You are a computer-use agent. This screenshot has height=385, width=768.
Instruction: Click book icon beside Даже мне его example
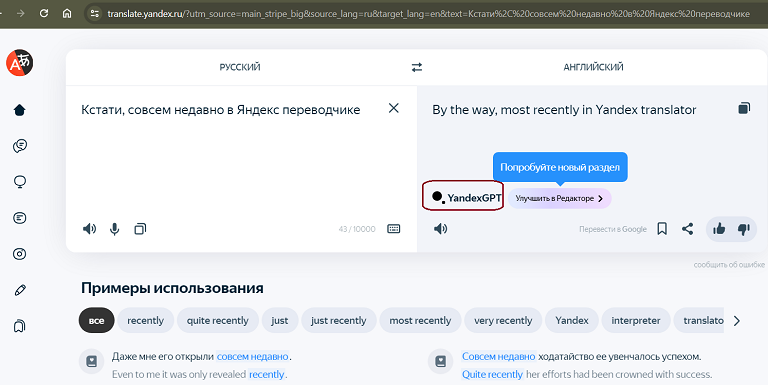[x=92, y=361]
